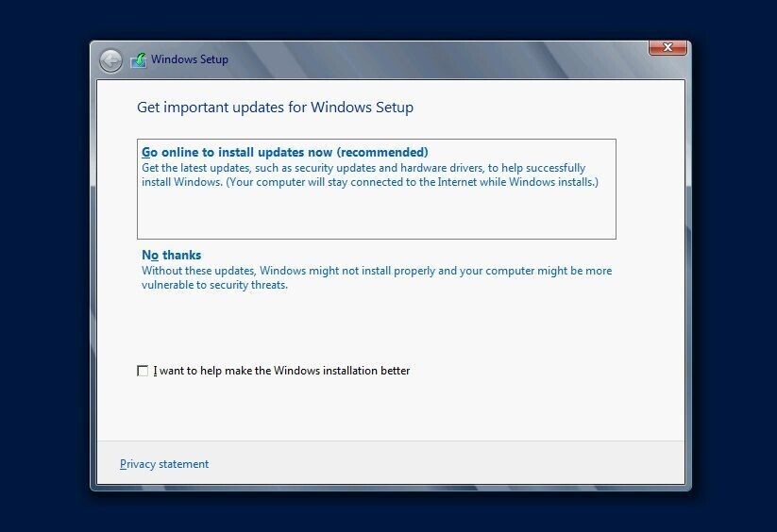This screenshot has width=777, height=532.
Task: Click the Windows Setup title text
Action: [190, 59]
